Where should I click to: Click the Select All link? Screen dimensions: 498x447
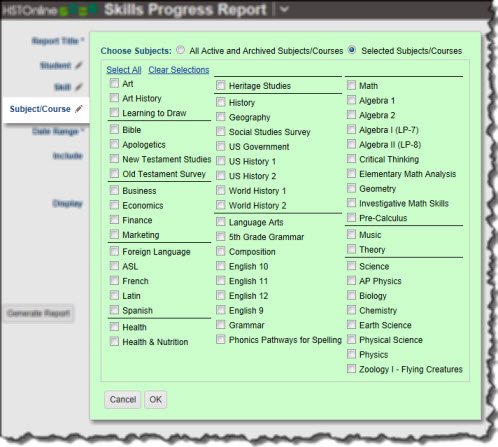click(124, 70)
